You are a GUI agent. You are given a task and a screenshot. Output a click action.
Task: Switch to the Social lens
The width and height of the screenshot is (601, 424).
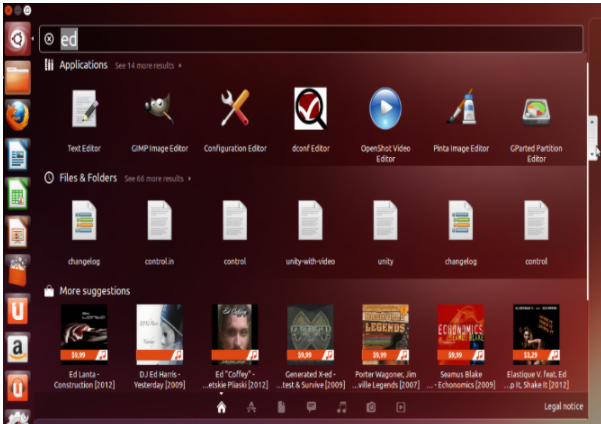pos(311,407)
